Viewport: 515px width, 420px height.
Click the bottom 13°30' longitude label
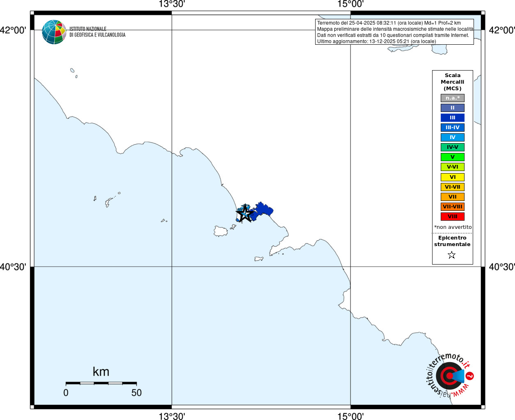[x=172, y=416]
